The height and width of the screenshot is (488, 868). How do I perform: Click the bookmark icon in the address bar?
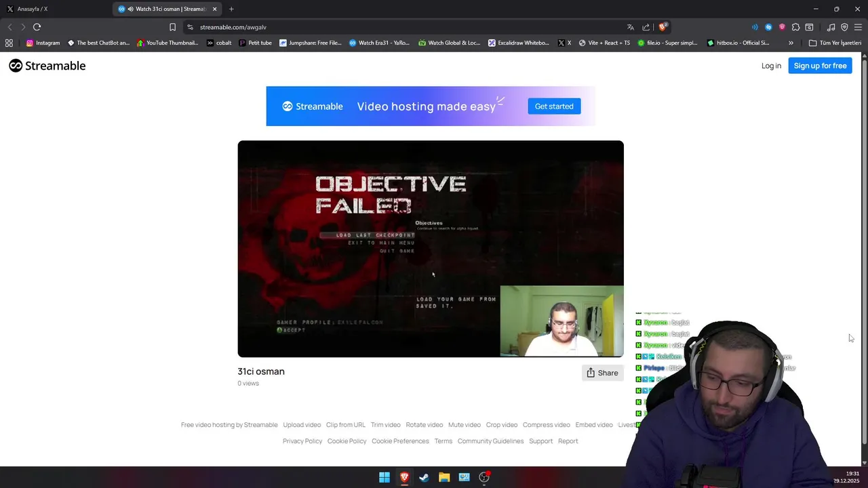click(x=172, y=27)
